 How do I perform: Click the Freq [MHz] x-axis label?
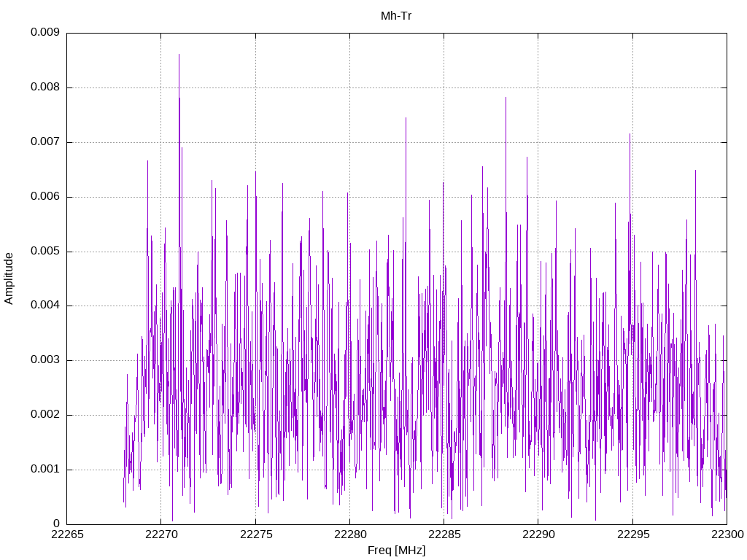pyautogui.click(x=396, y=551)
